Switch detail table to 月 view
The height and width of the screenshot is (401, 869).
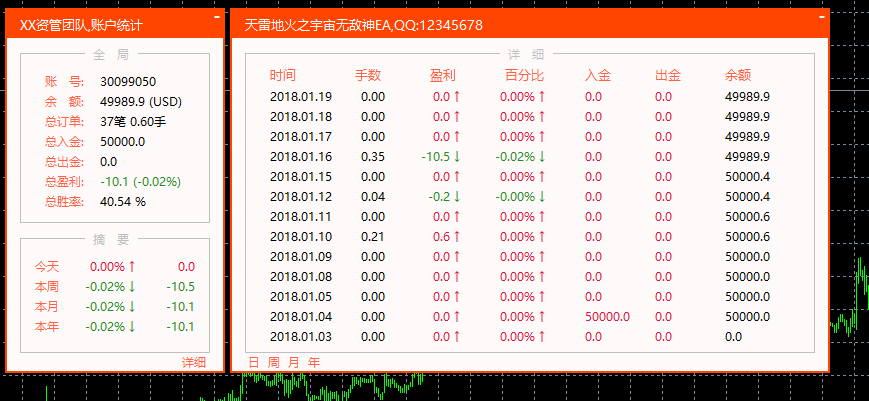click(294, 363)
